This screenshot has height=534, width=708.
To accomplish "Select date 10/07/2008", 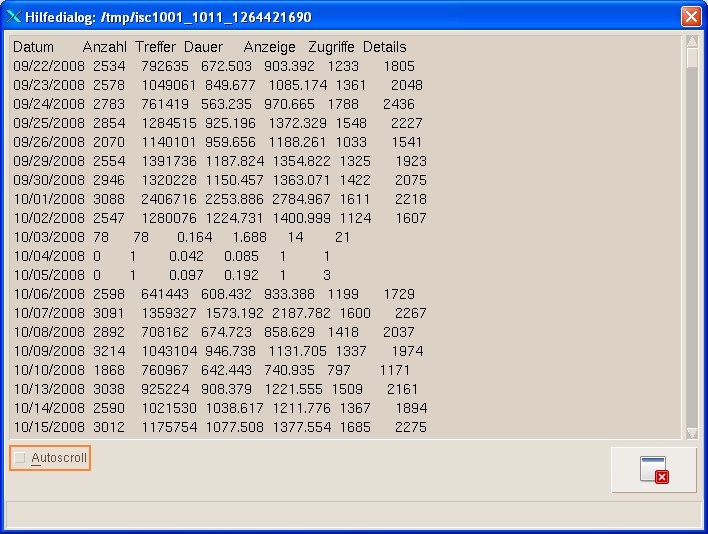I will pyautogui.click(x=49, y=313).
